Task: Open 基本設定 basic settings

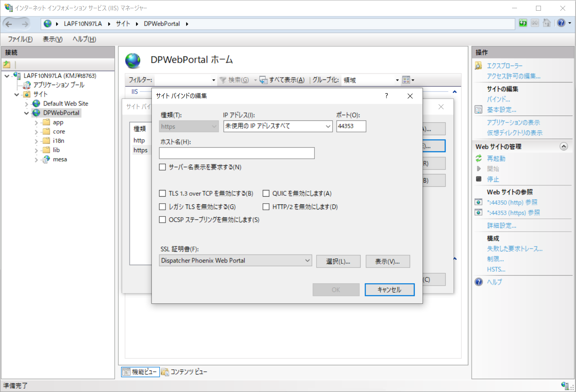Action: (x=501, y=110)
